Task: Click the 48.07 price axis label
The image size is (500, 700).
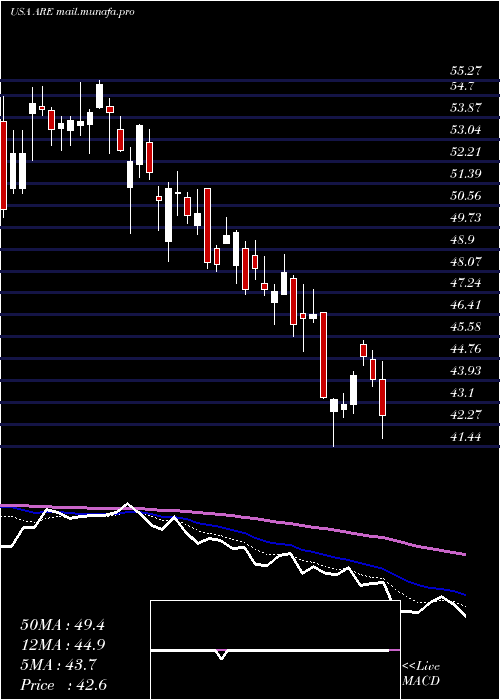Action: click(466, 261)
